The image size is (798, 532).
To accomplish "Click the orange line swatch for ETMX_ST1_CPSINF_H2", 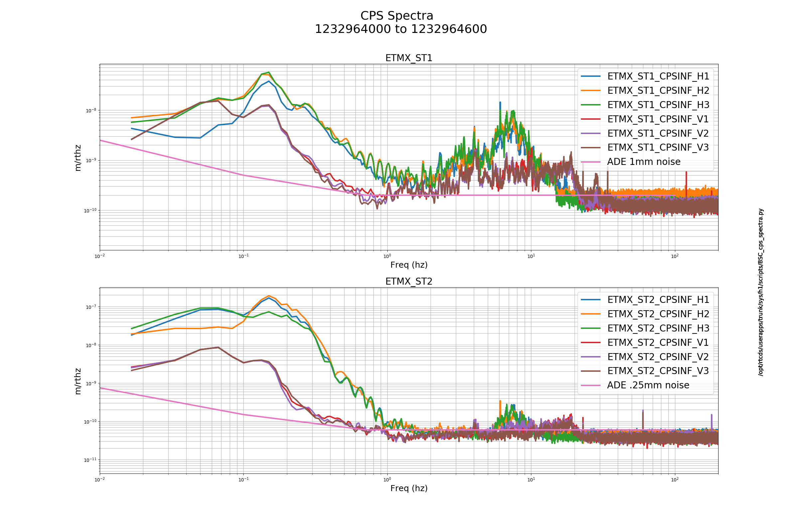I will coord(591,90).
